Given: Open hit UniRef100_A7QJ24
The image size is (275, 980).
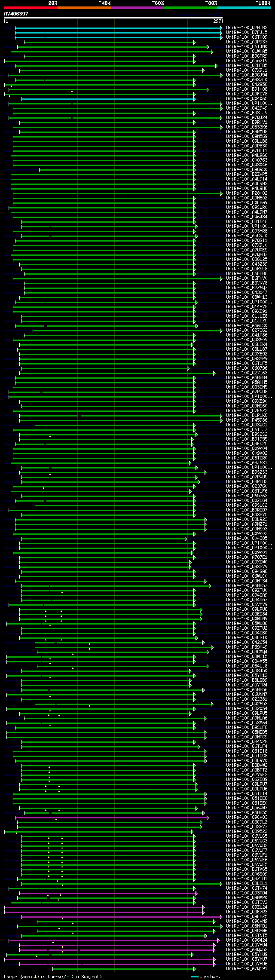Looking at the screenshot, I should tap(247, 118).
